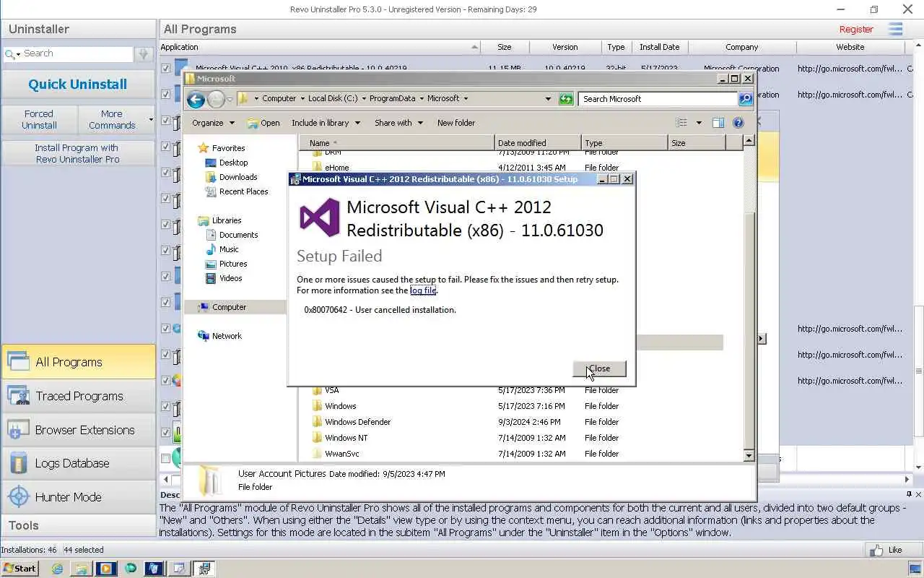This screenshot has width=924, height=578.
Task: Open Music library in navigation pane
Action: coord(229,249)
